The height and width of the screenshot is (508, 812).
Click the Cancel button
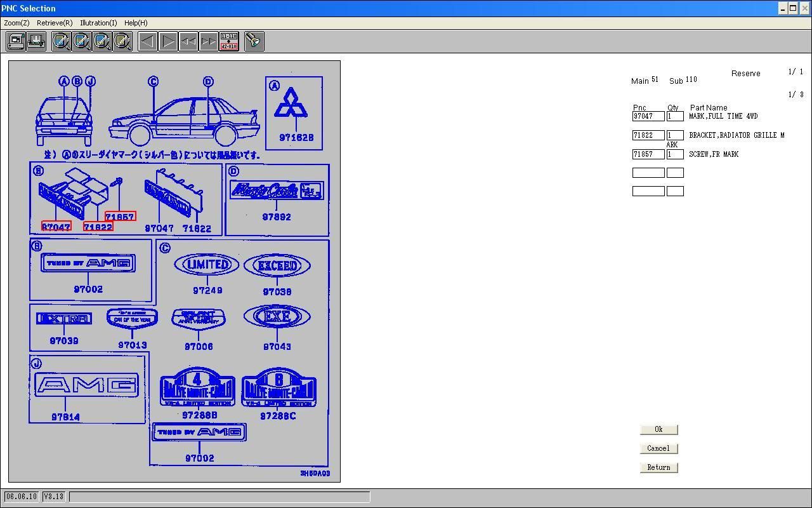coord(658,448)
